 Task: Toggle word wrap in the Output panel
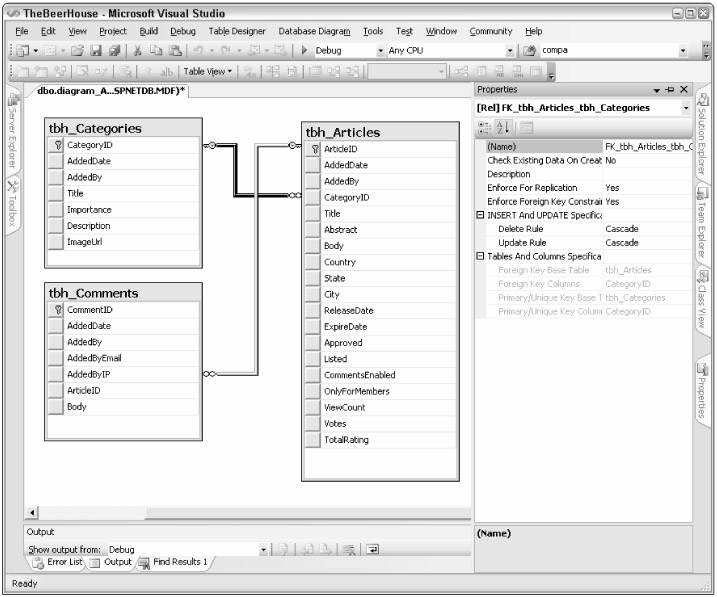(374, 549)
